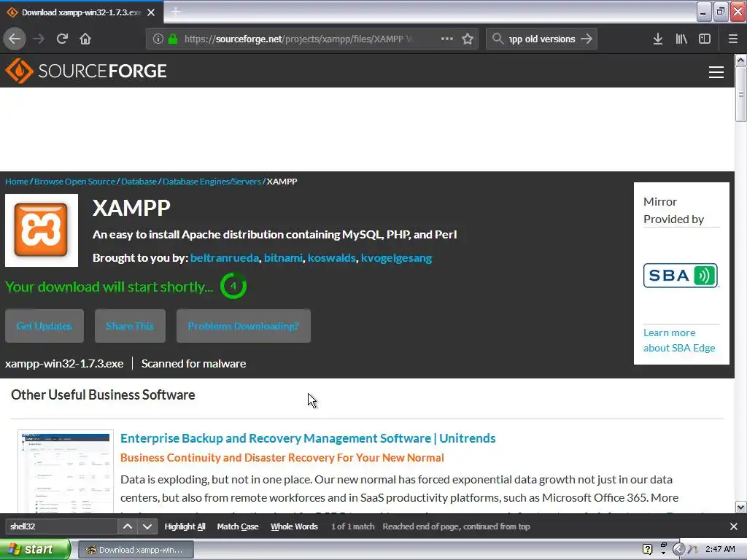This screenshot has height=560, width=747.
Task: Close the find bar
Action: [734, 526]
